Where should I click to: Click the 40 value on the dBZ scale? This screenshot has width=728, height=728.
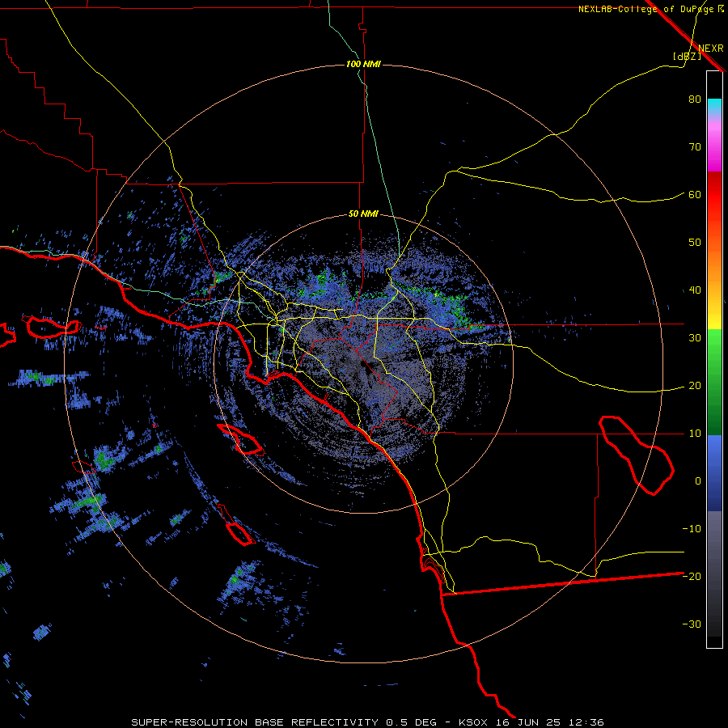click(695, 290)
